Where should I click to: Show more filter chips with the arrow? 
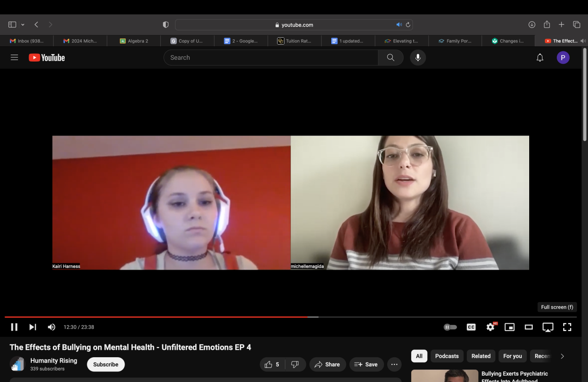(x=562, y=356)
